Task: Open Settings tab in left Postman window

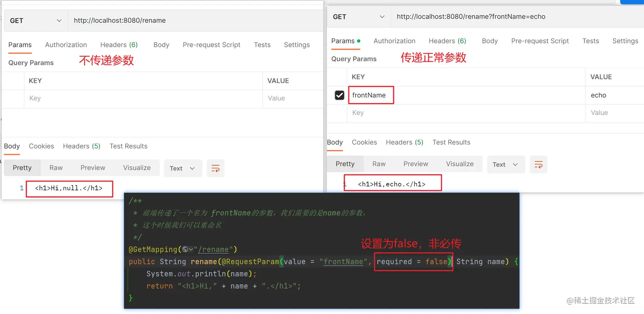Action: tap(297, 45)
